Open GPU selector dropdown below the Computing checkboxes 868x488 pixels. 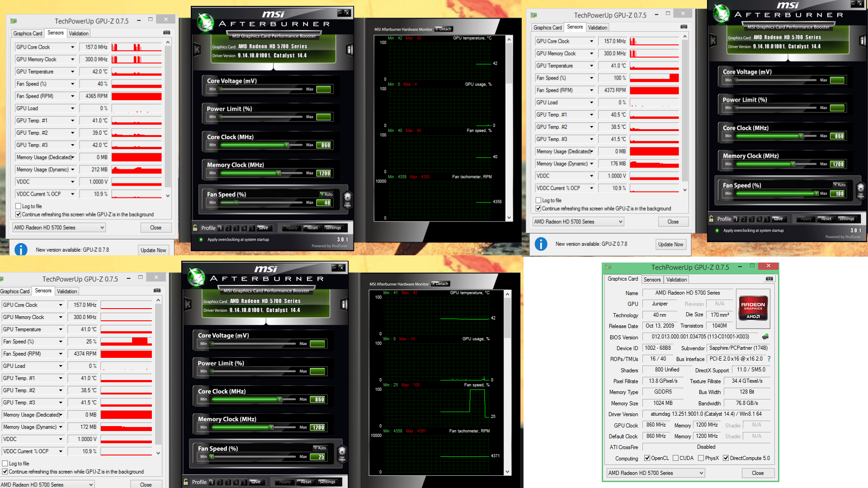(x=656, y=473)
